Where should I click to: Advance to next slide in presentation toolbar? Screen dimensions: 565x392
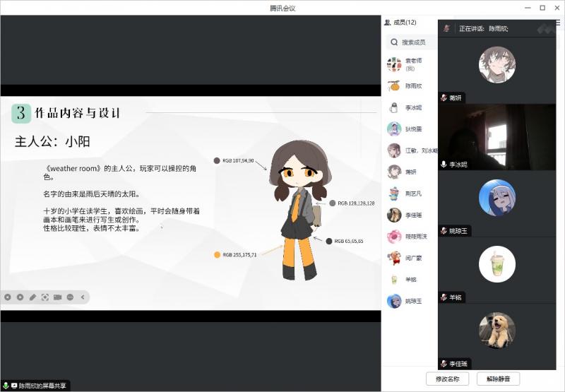[20, 297]
